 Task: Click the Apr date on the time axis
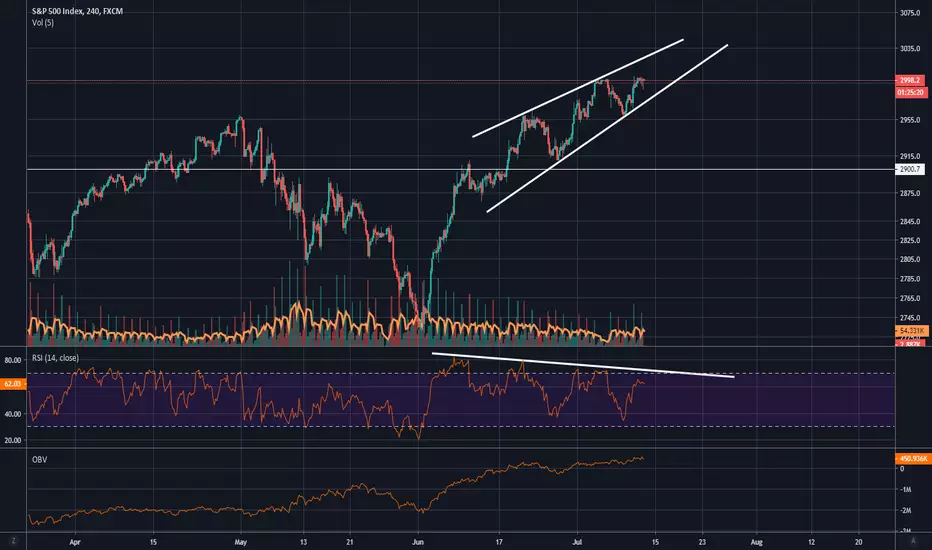coord(74,542)
